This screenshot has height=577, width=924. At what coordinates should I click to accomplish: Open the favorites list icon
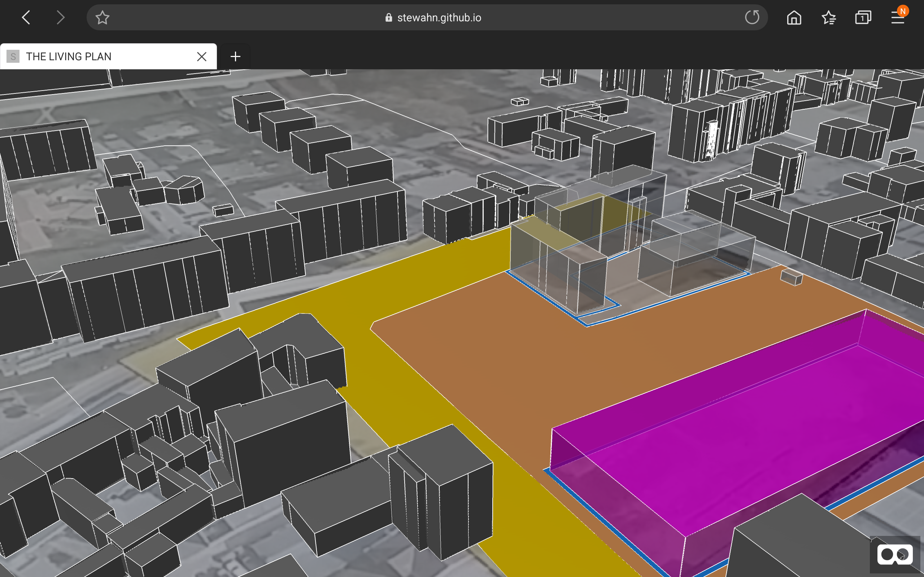coord(829,18)
